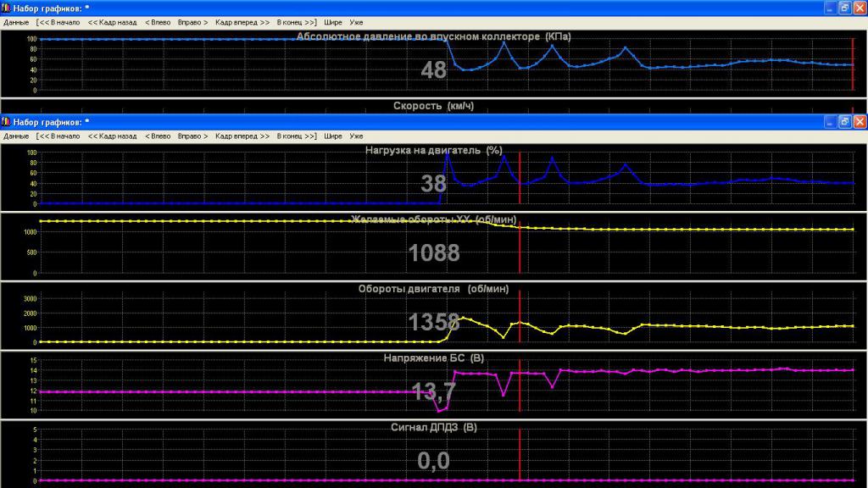Screen dimensions: 868x488
Task: Restore down the top graph window
Action: pos(844,7)
